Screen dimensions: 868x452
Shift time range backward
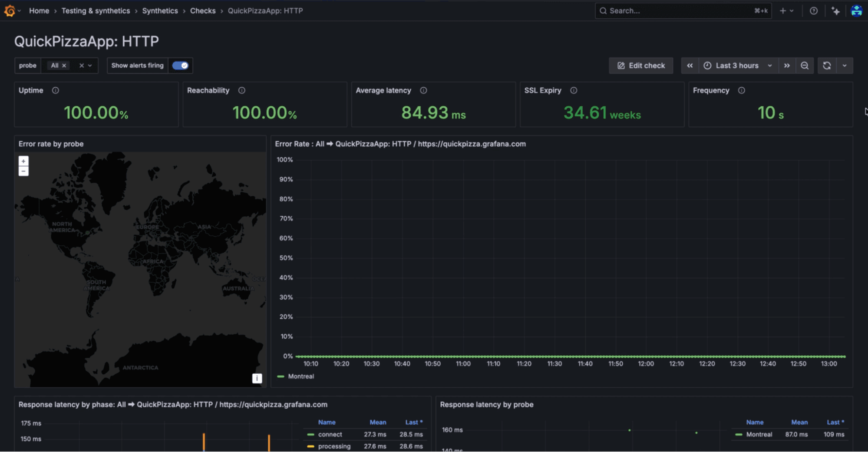[690, 66]
